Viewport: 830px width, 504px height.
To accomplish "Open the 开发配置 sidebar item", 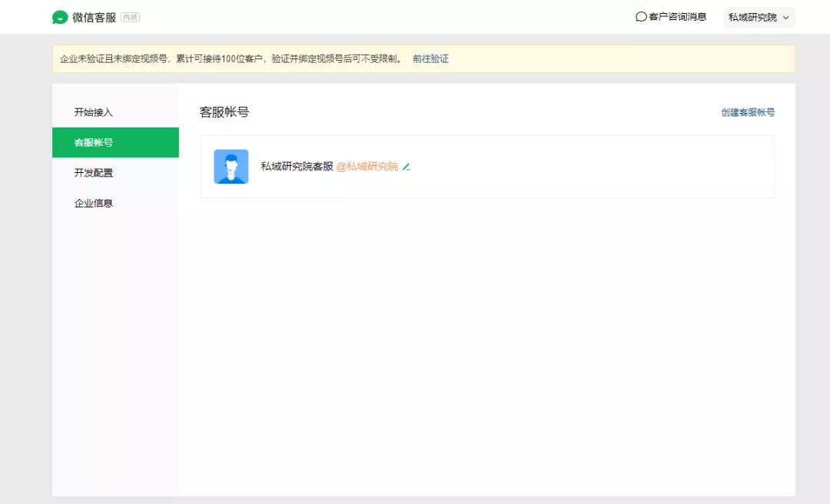I will tap(94, 173).
